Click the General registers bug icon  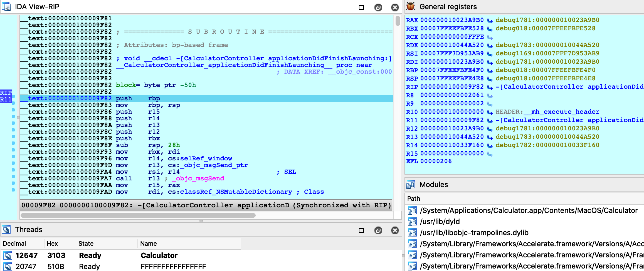click(x=411, y=6)
